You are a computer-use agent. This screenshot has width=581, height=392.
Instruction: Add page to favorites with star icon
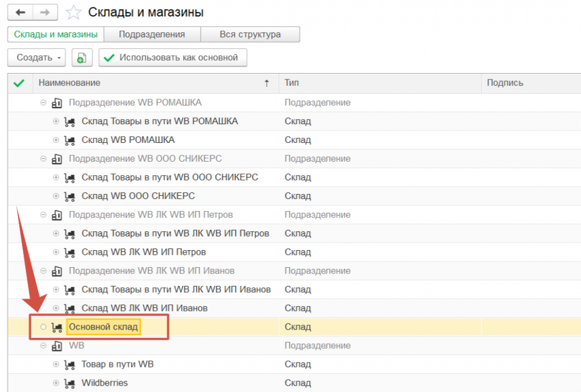pyautogui.click(x=73, y=12)
